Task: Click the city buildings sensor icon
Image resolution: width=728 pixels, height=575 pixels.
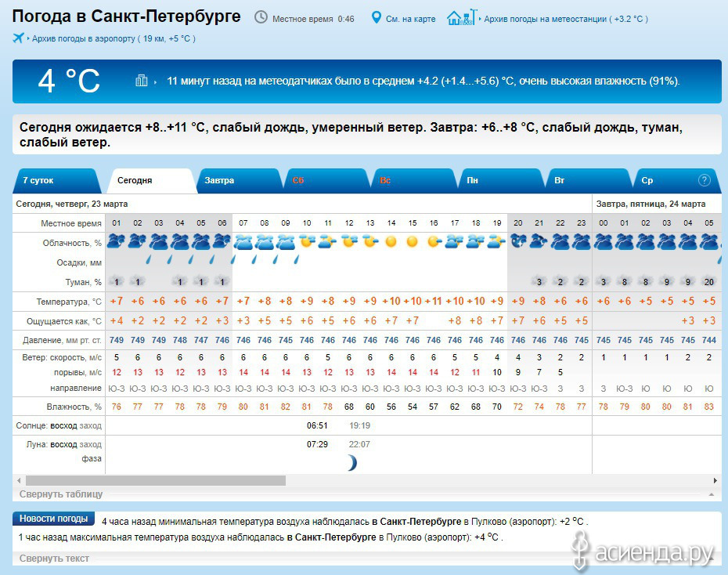Action: pyautogui.click(x=141, y=81)
